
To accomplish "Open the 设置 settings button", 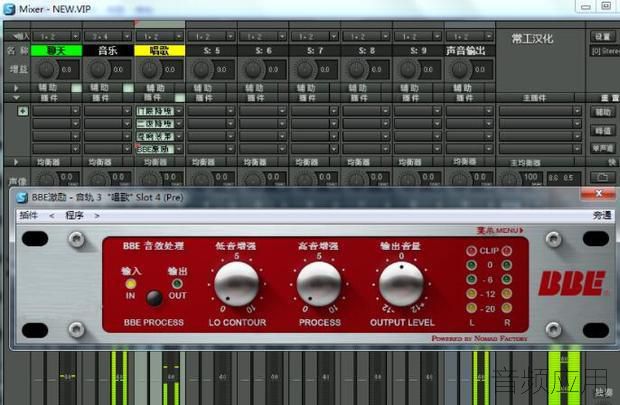I will click(603, 36).
